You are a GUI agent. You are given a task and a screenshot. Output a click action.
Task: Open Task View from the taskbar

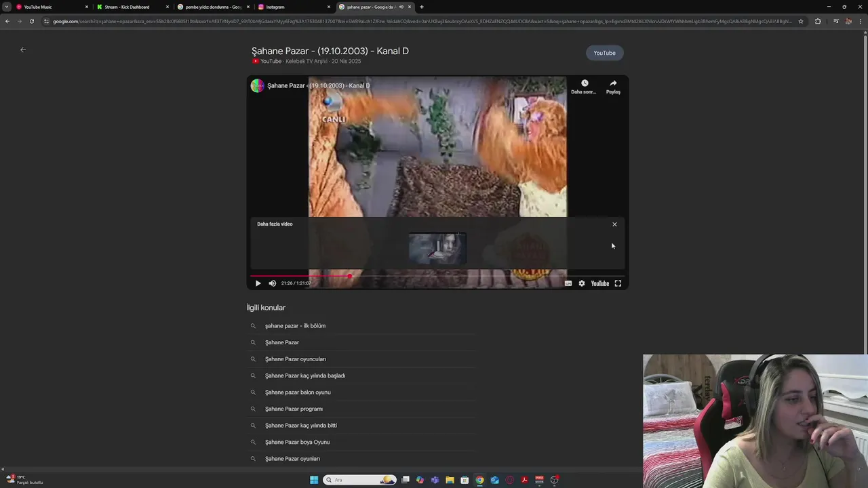click(406, 480)
